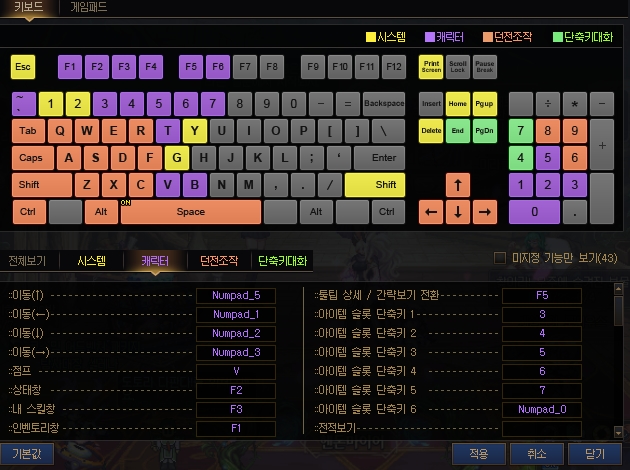Switch to the 게임패드 tab
Image resolution: width=630 pixels, height=470 pixels.
pos(89,7)
